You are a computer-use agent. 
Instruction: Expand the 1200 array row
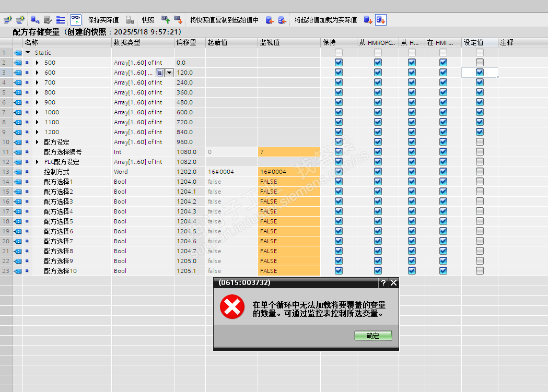pos(37,132)
